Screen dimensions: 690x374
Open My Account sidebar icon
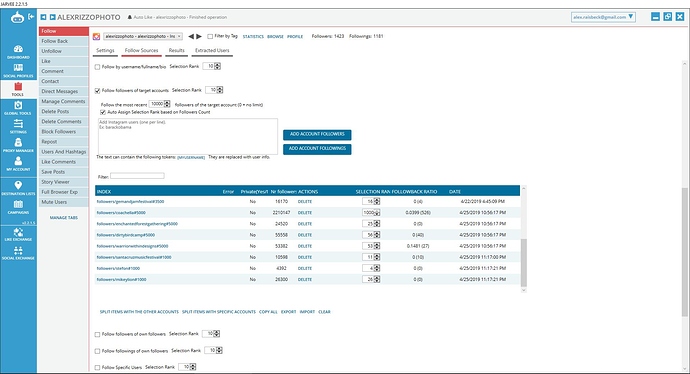coord(18,164)
